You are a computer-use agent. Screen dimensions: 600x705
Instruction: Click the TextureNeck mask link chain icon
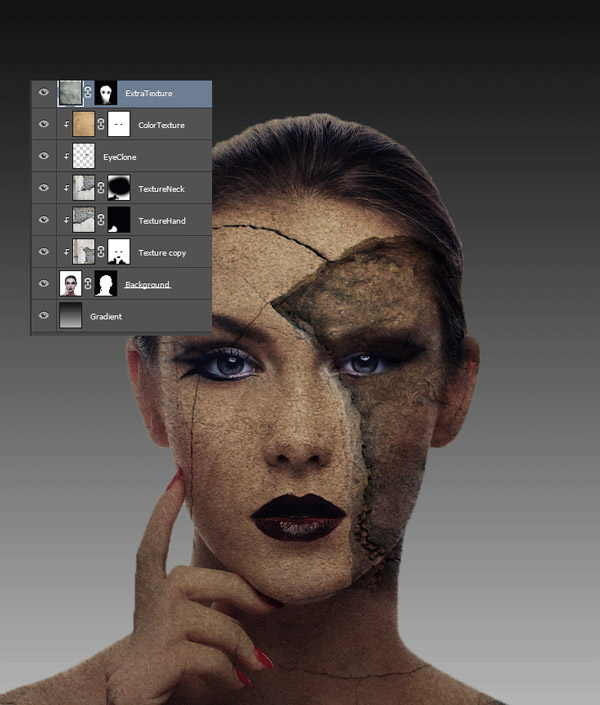pyautogui.click(x=101, y=188)
